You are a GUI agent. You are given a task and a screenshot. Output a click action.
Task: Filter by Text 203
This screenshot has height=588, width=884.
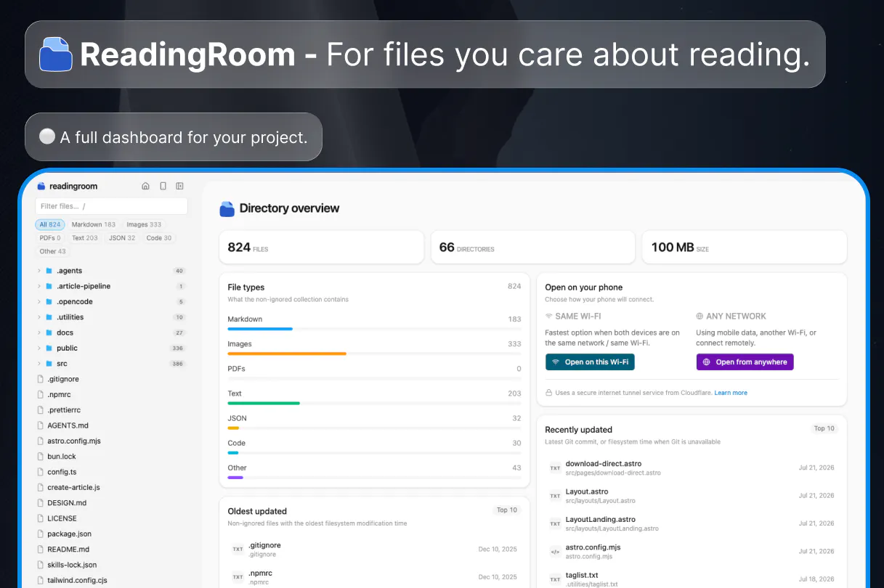[85, 238]
